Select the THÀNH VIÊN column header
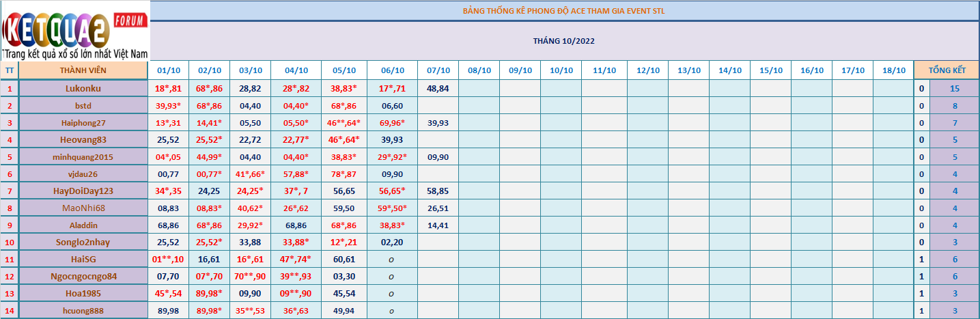 click(x=83, y=70)
